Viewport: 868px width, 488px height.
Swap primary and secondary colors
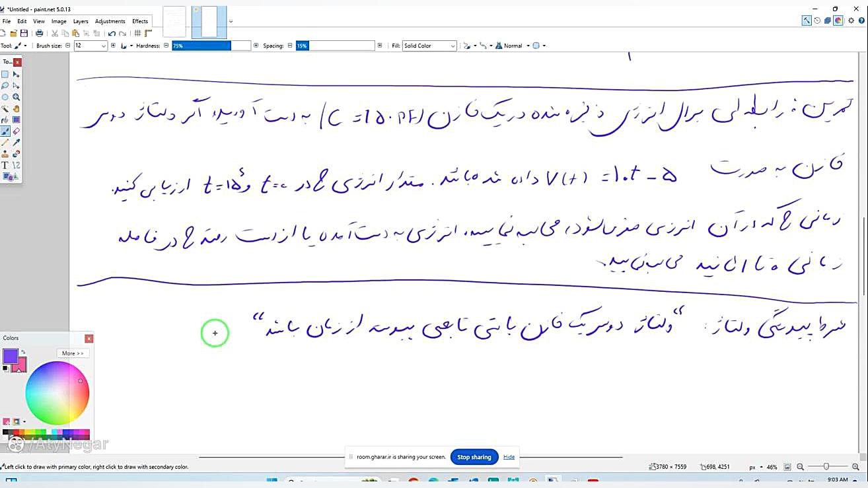click(23, 352)
